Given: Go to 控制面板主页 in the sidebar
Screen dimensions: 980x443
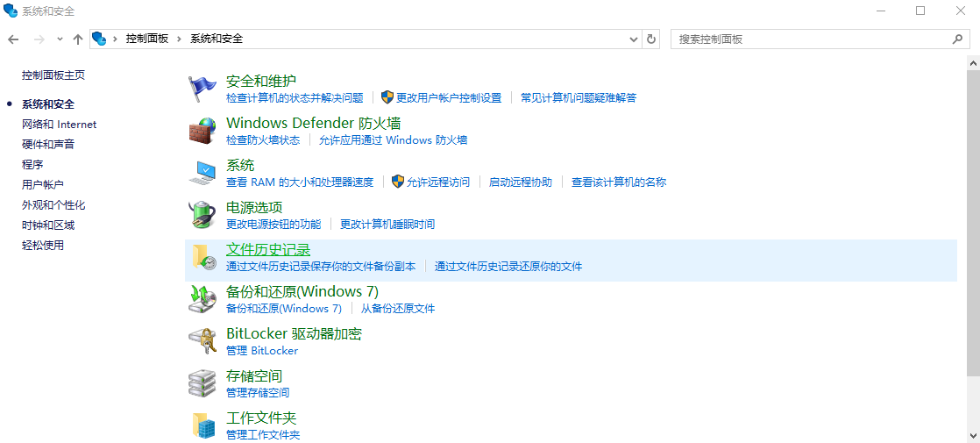Looking at the screenshot, I should click(53, 75).
